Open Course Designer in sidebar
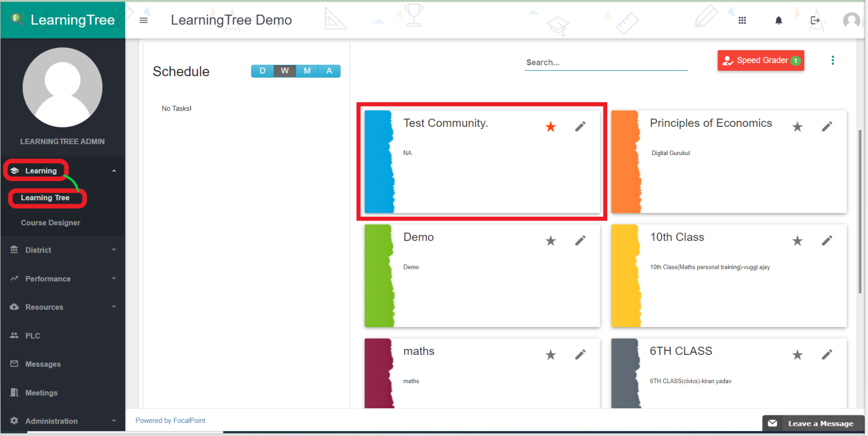868x436 pixels. 51,223
